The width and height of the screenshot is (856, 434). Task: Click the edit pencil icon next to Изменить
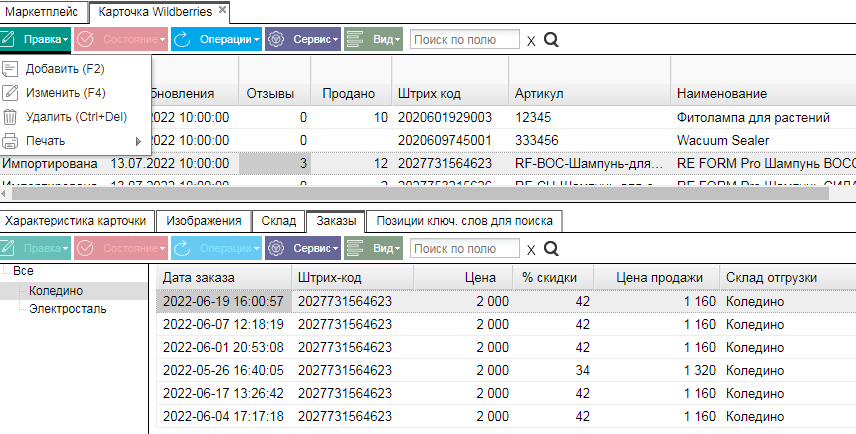(x=10, y=93)
